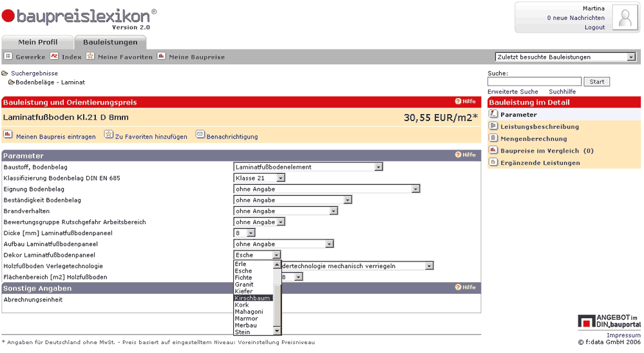Image resolution: width=644 pixels, height=353 pixels.
Task: Click the Parameter detail icon
Action: pos(494,114)
